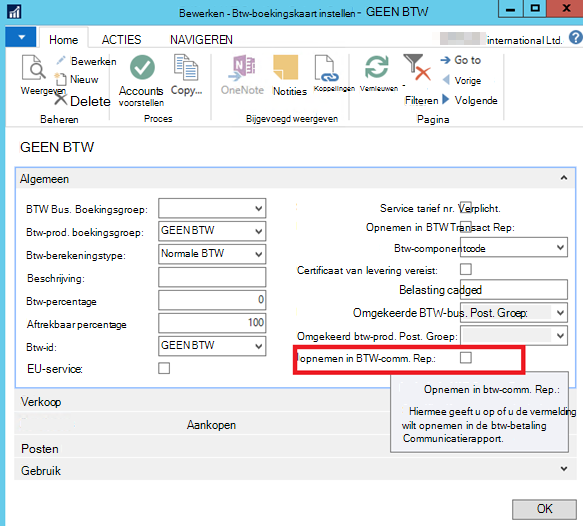Image resolution: width=583 pixels, height=526 pixels.
Task: Maximize the window
Action: pos(535,9)
